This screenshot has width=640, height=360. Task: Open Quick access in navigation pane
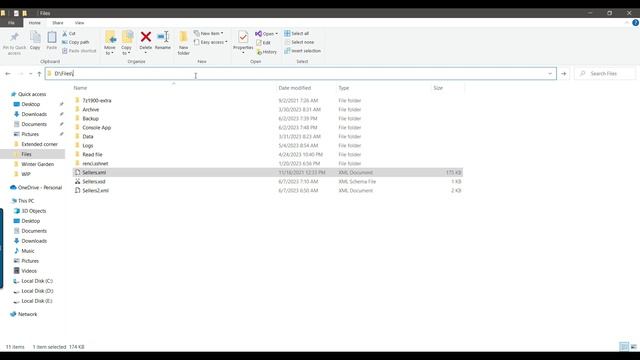[x=32, y=94]
